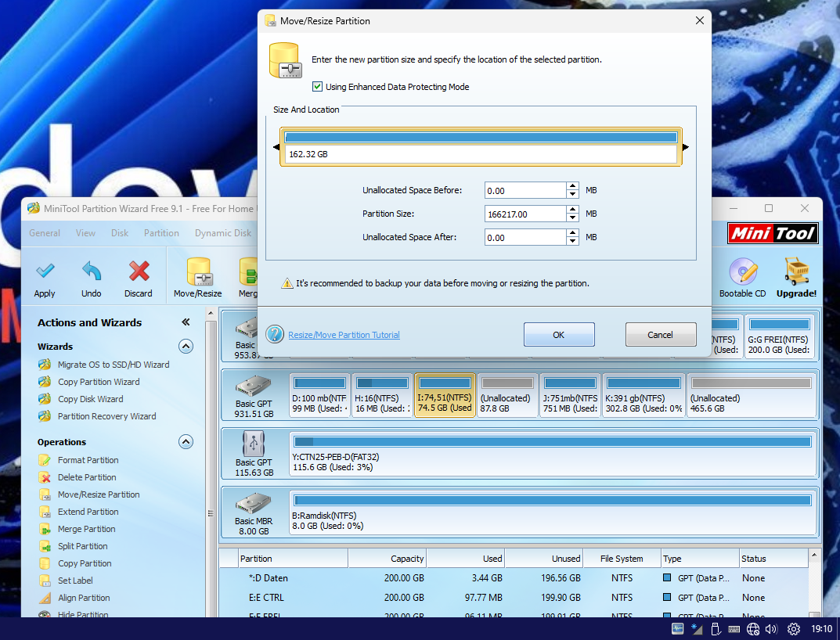Screen dimensions: 840x640
Task: Select the 87.8 GB Unallocated block
Action: coord(507,395)
